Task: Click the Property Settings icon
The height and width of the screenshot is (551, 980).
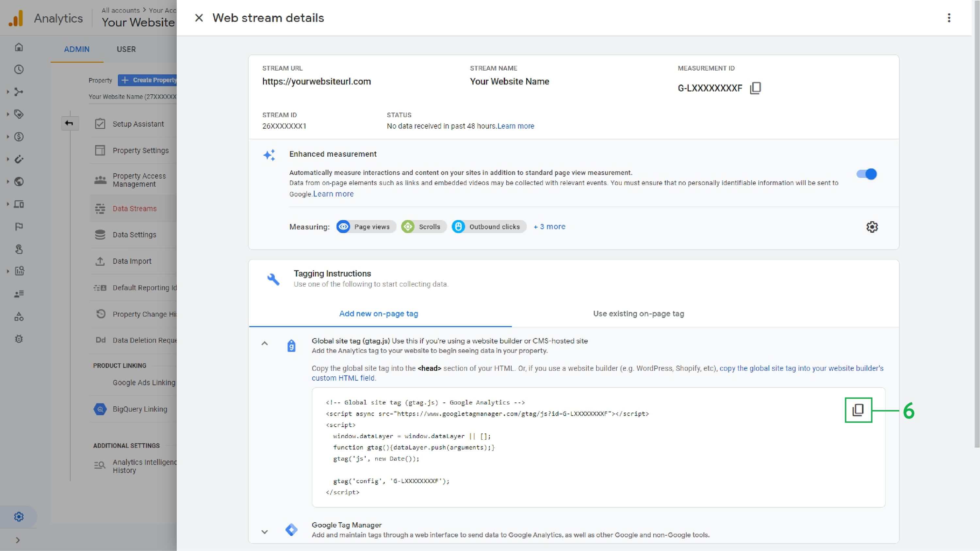Action: click(100, 150)
